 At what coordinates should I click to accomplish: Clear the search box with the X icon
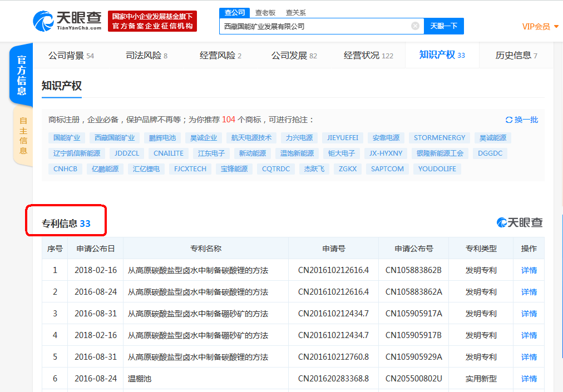[415, 26]
